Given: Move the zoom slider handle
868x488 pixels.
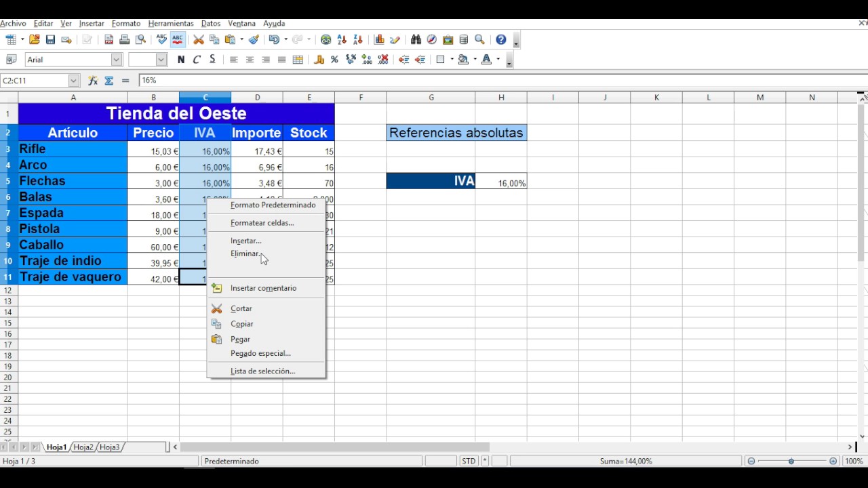Looking at the screenshot, I should tap(791, 461).
